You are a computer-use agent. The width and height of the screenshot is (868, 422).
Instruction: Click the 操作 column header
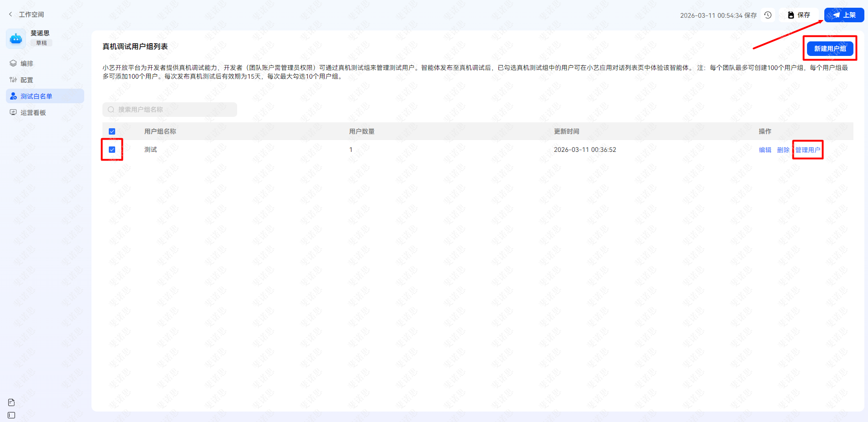pyautogui.click(x=765, y=131)
